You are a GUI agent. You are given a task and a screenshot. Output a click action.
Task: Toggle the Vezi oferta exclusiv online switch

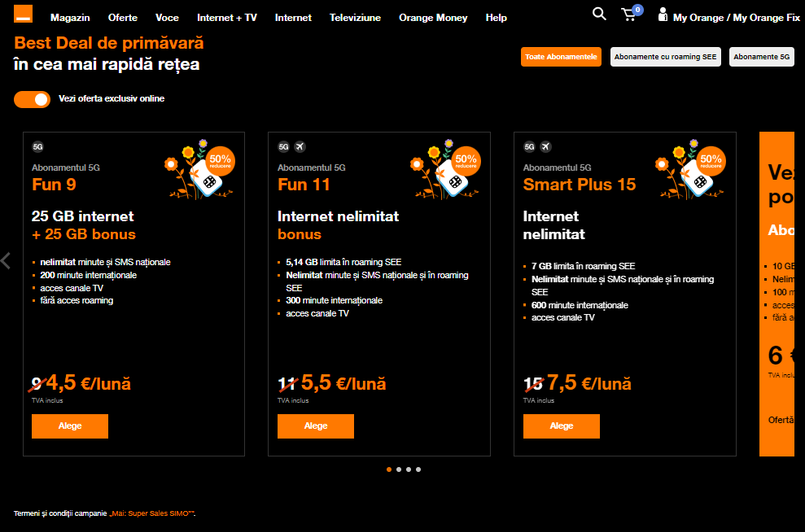[x=32, y=99]
